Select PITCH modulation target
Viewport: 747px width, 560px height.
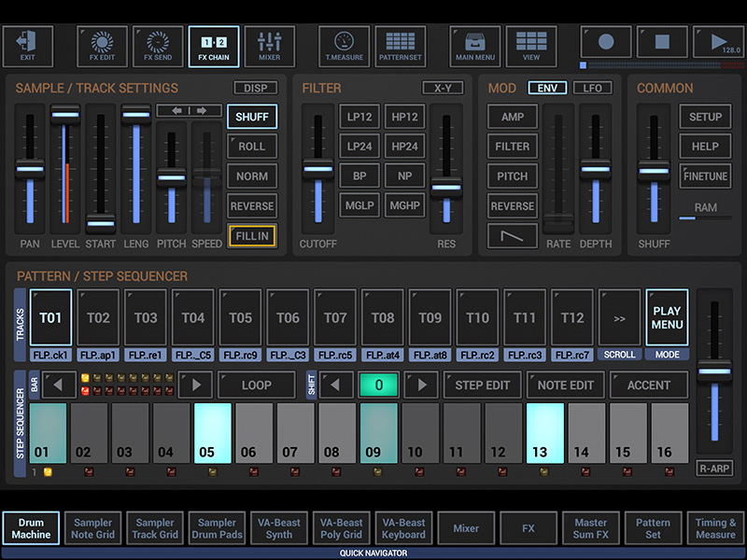[x=512, y=176]
